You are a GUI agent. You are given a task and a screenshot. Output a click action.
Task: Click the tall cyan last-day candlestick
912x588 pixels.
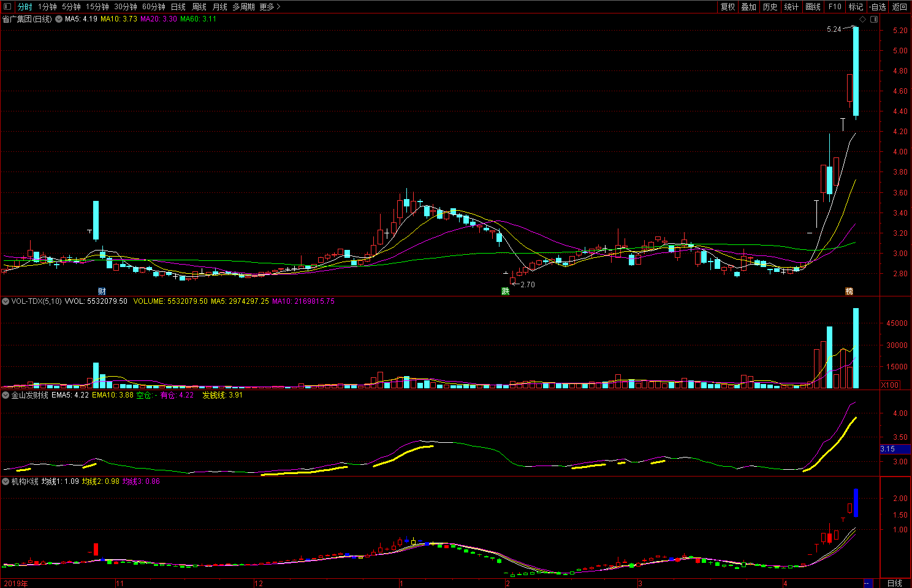pos(856,71)
